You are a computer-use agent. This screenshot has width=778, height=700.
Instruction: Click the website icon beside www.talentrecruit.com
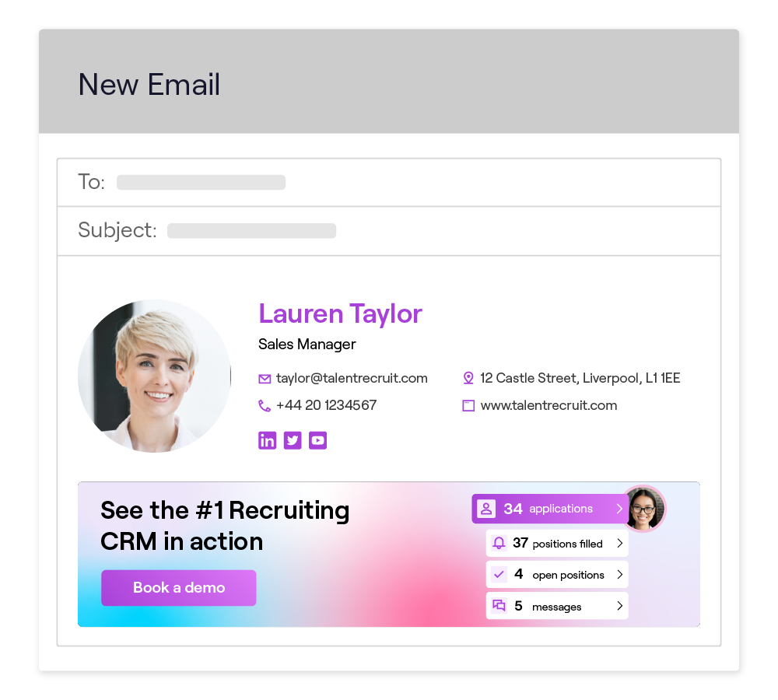[468, 406]
